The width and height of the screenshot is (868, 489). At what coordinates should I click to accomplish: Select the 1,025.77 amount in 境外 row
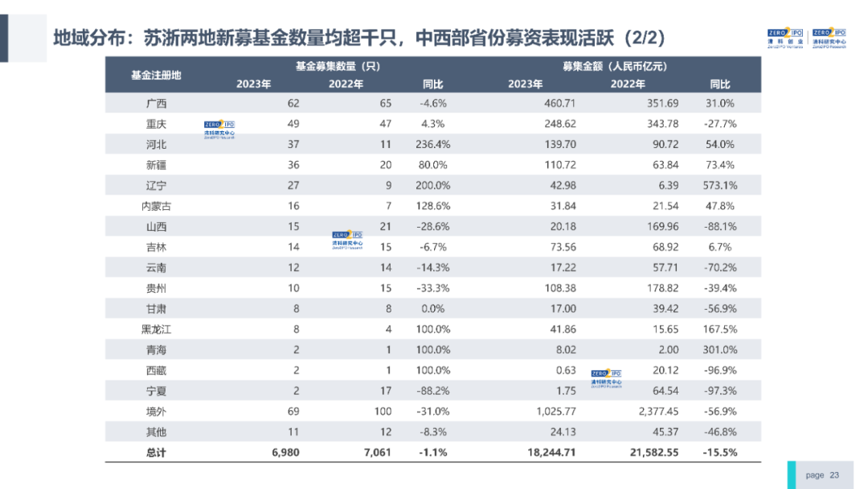click(x=556, y=412)
